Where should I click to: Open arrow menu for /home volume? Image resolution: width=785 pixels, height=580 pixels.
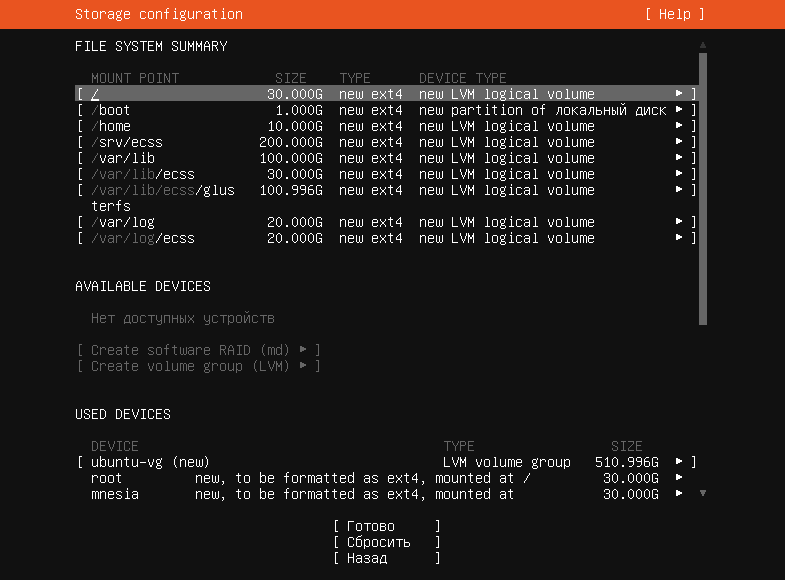tap(679, 126)
